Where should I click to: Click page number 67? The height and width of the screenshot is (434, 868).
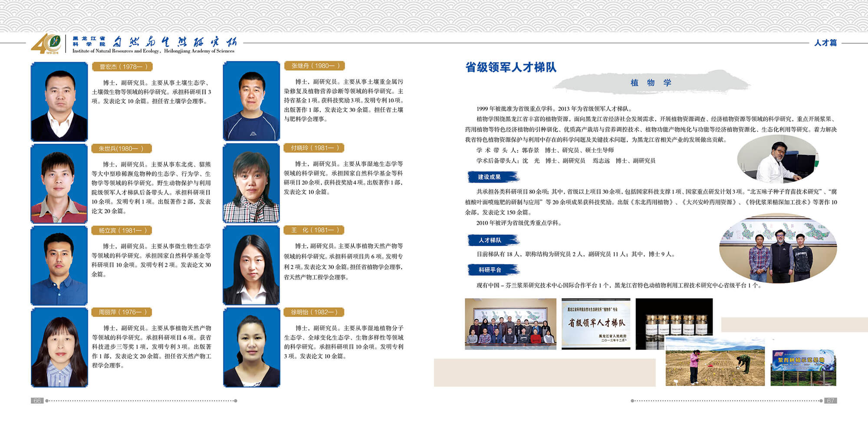click(x=831, y=401)
